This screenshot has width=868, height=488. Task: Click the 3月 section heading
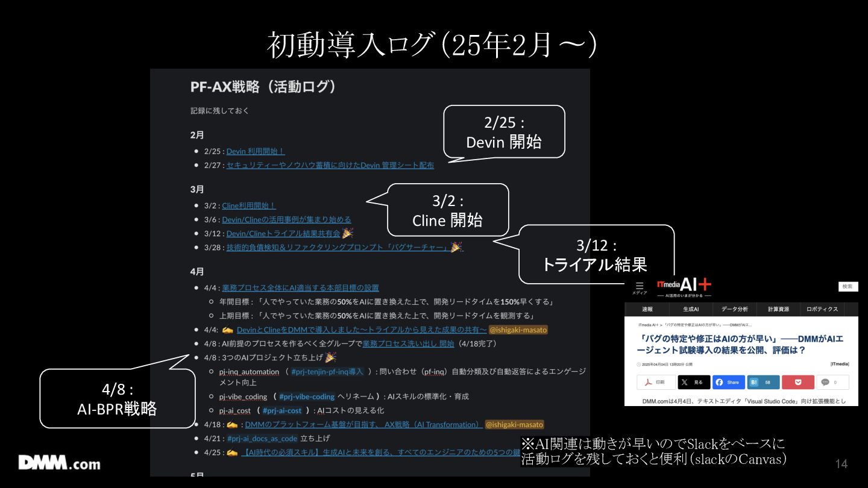pyautogui.click(x=197, y=189)
